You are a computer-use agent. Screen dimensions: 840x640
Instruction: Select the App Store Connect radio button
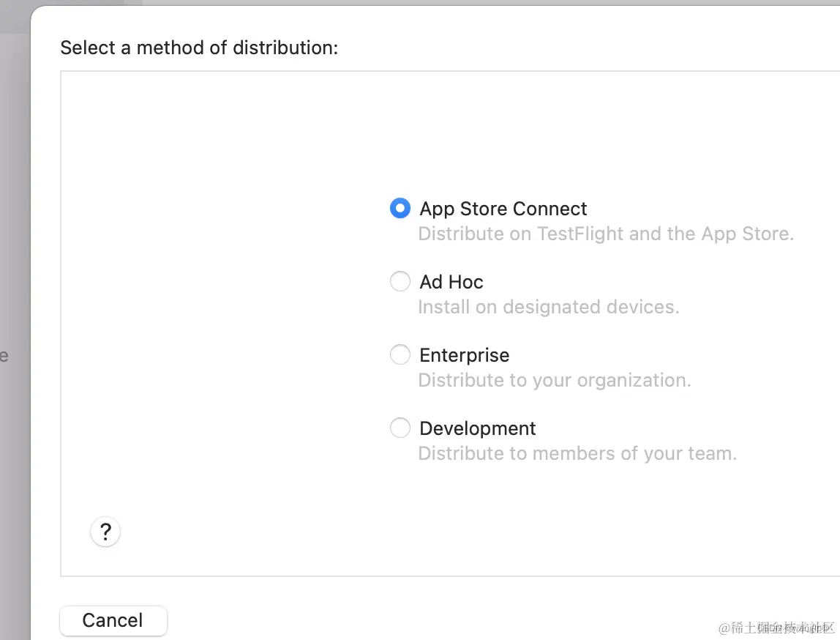pyautogui.click(x=400, y=209)
